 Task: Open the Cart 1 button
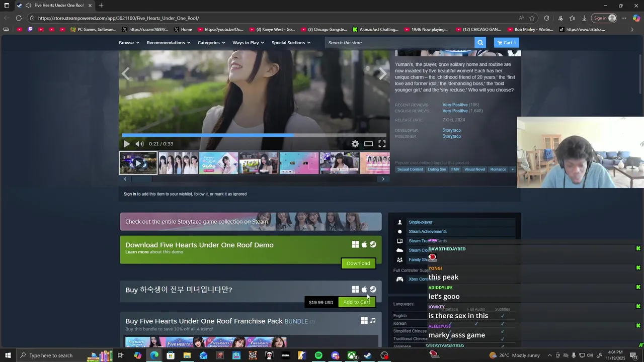[507, 43]
